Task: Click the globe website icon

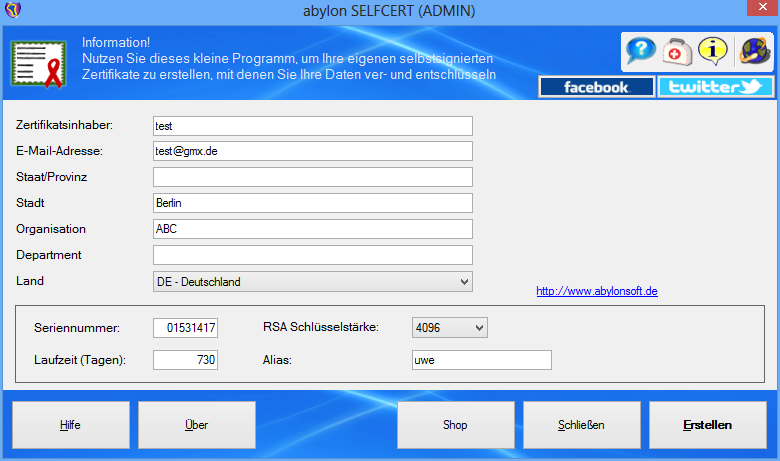Action: click(x=755, y=51)
